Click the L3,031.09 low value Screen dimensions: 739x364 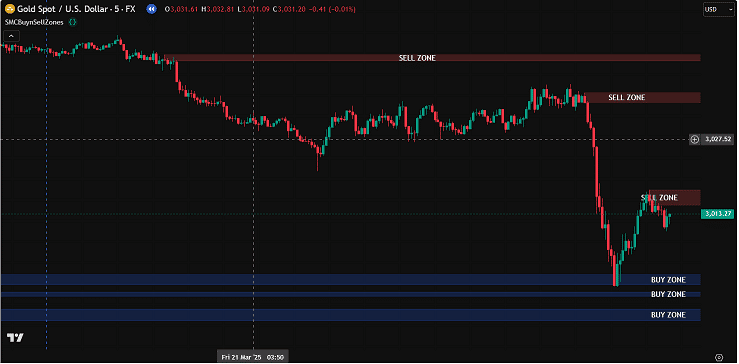pos(253,8)
